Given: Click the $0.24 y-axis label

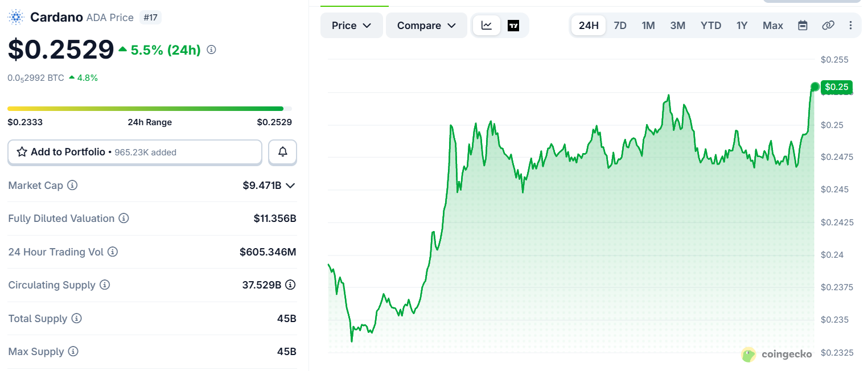Looking at the screenshot, I should click(832, 255).
